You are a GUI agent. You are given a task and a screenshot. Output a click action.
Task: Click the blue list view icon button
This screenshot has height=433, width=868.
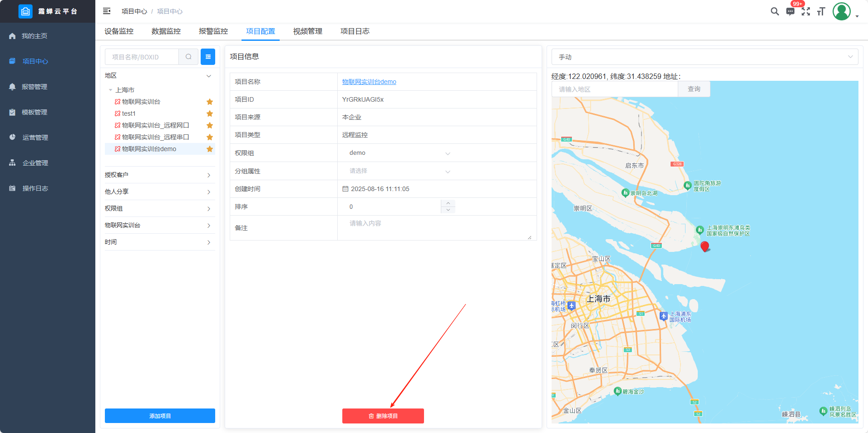click(208, 57)
